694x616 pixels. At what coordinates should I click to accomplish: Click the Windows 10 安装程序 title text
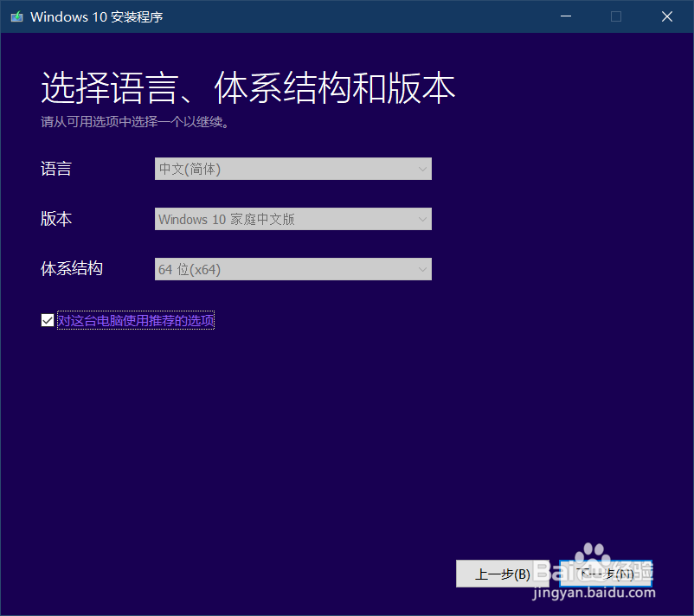(97, 16)
